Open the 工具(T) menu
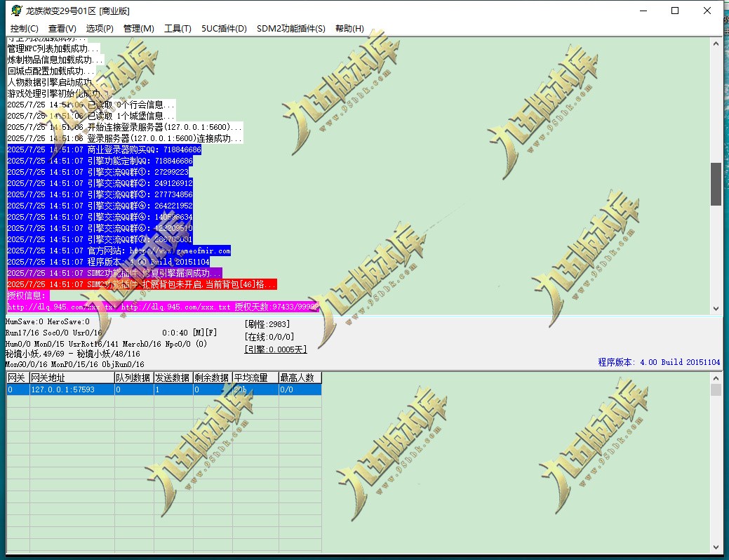Image resolution: width=729 pixels, height=560 pixels. pyautogui.click(x=178, y=28)
